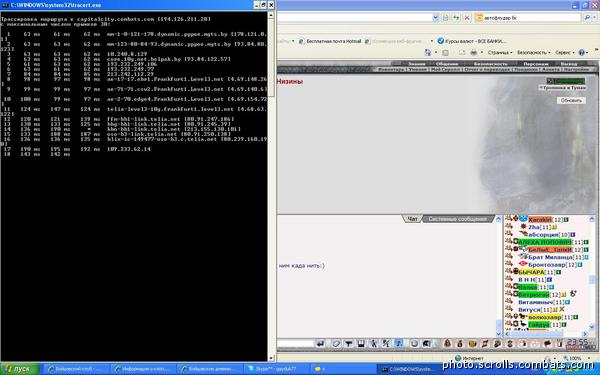Open the Общение game menu
This screenshot has width=600, height=375.
tap(447, 64)
